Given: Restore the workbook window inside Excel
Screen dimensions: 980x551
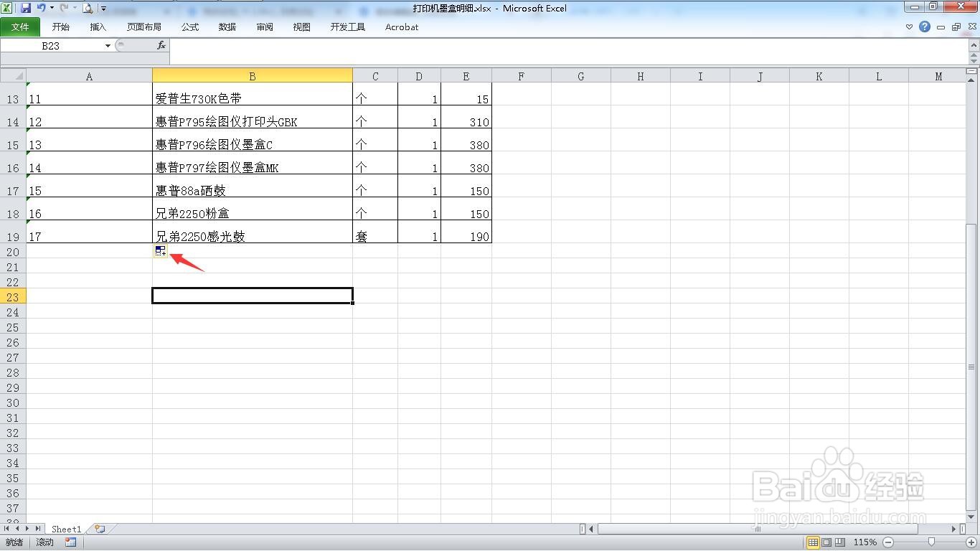Looking at the screenshot, I should click(956, 27).
